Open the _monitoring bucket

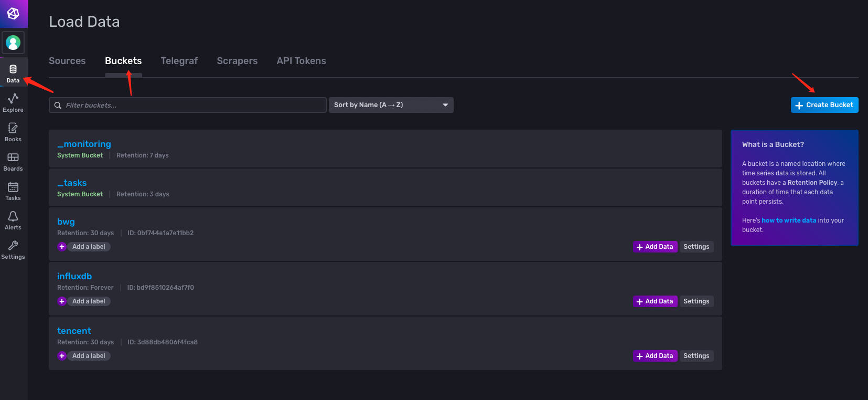pyautogui.click(x=84, y=144)
